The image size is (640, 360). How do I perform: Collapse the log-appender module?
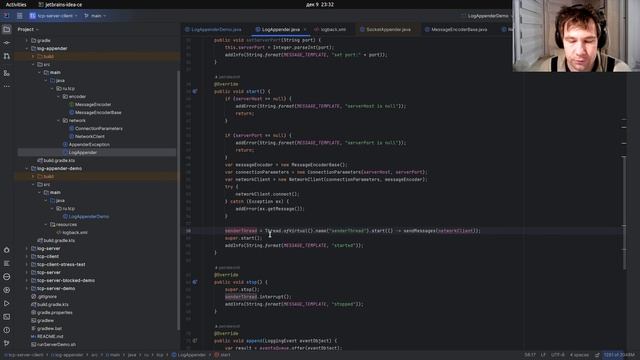point(27,49)
